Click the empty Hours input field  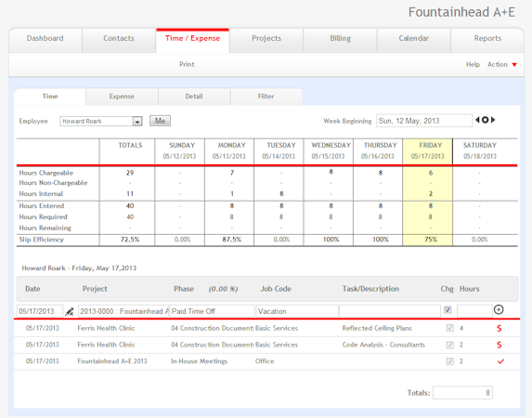click(474, 311)
